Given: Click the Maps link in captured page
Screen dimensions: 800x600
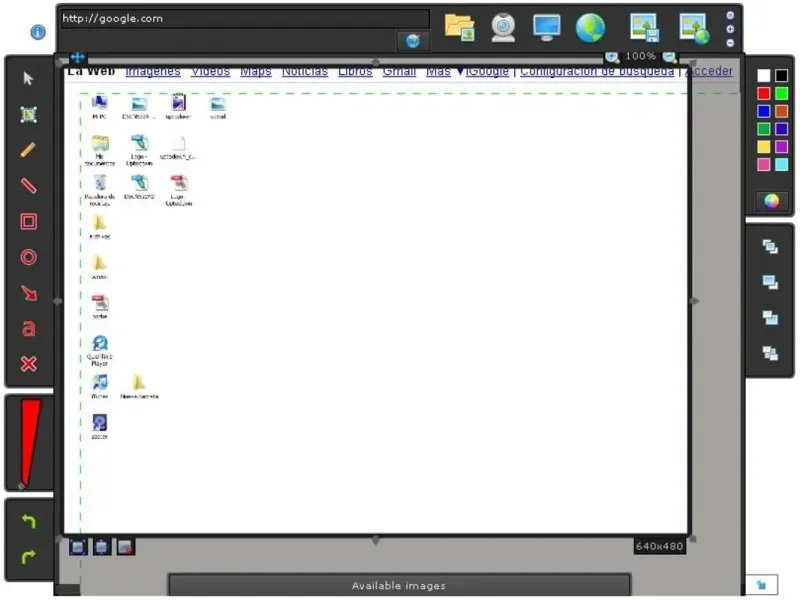Looking at the screenshot, I should [x=256, y=71].
